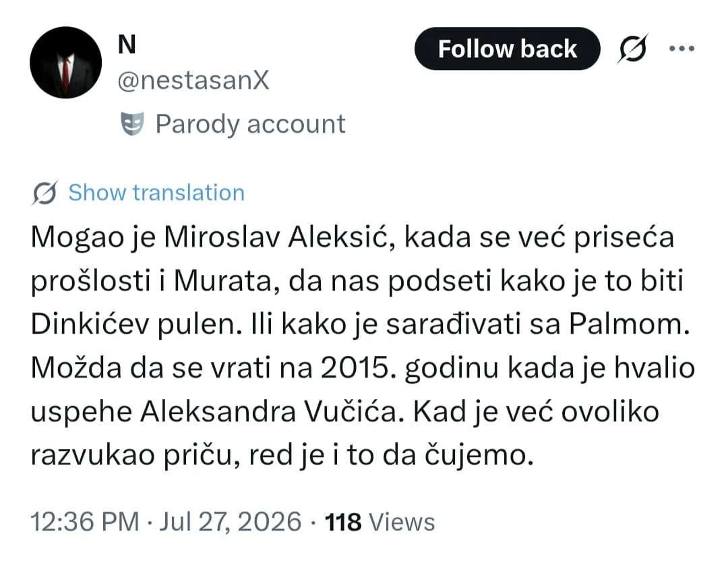Open Grok icon beside Follow back
The height and width of the screenshot is (569, 728).
(x=632, y=49)
